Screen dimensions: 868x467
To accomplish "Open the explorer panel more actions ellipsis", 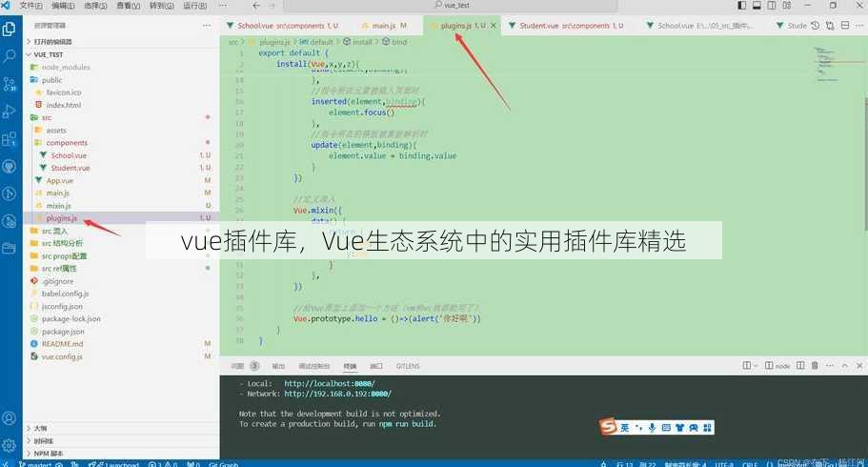I will pos(207,26).
